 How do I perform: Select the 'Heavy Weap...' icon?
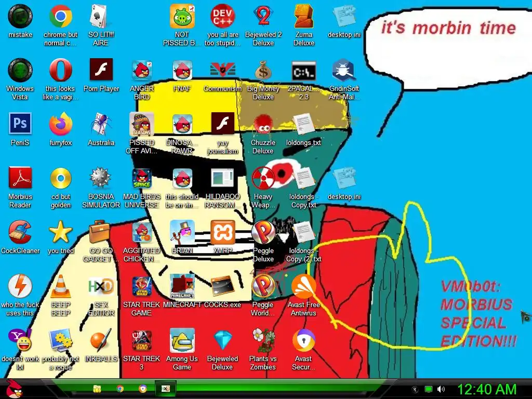tap(263, 178)
